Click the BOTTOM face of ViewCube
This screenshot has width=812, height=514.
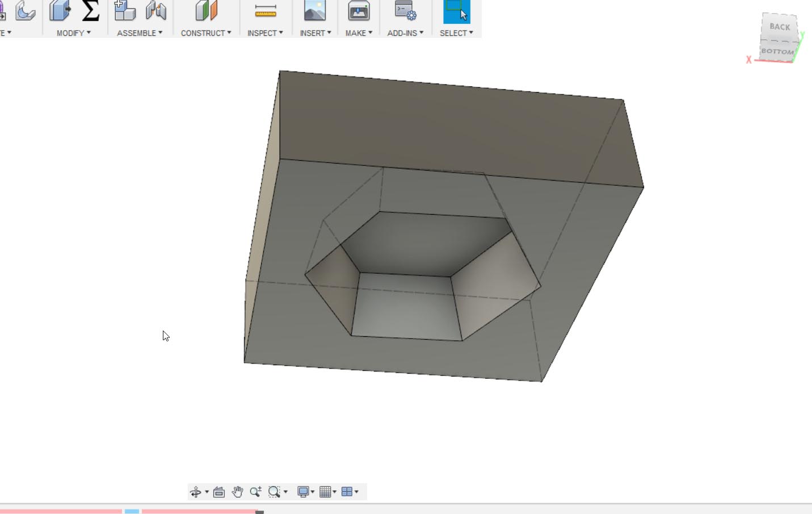pyautogui.click(x=777, y=51)
